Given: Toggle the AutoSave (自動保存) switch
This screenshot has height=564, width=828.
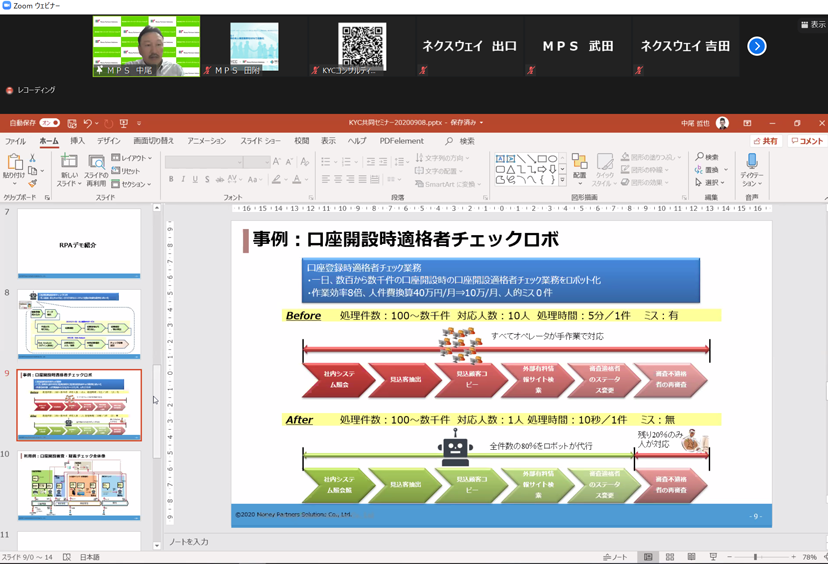Looking at the screenshot, I should pos(49,123).
